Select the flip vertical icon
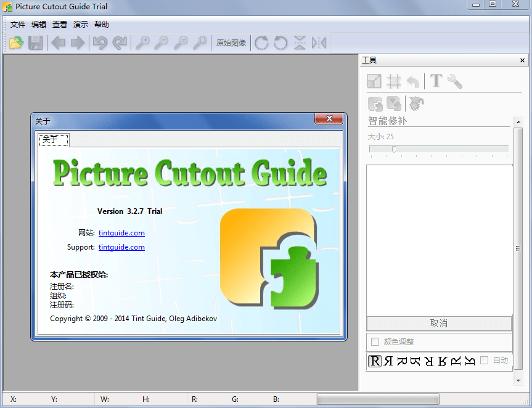The width and height of the screenshot is (532, 408). coord(300,43)
